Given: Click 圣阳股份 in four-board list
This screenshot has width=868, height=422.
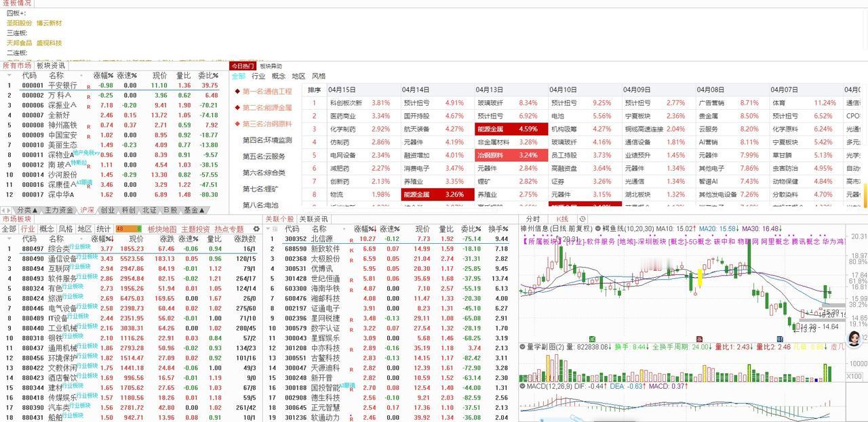Looking at the screenshot, I should click(x=19, y=23).
